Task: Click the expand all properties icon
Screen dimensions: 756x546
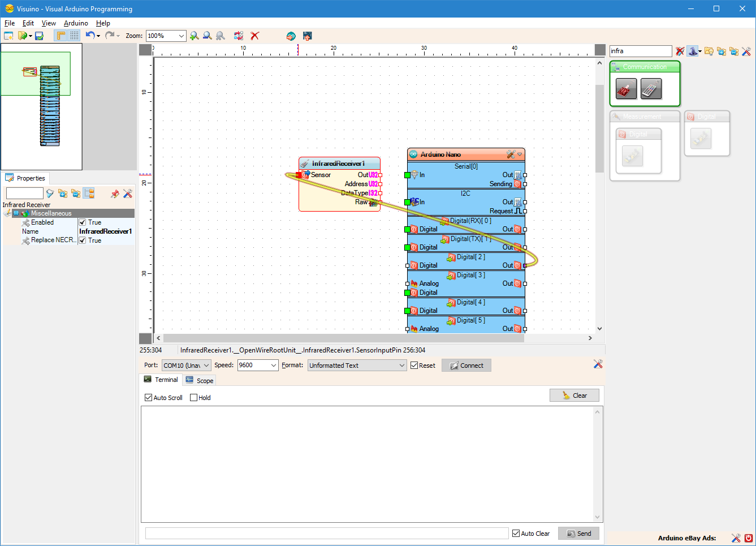Action: pos(63,194)
